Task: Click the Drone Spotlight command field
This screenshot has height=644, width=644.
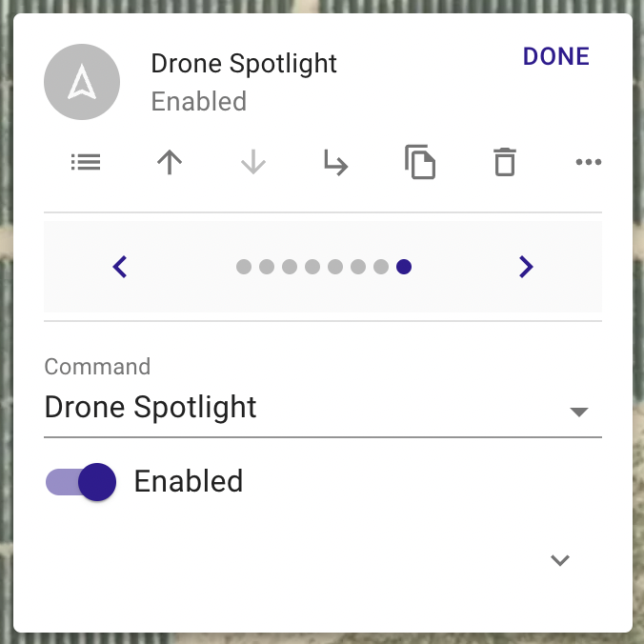Action: [323, 408]
